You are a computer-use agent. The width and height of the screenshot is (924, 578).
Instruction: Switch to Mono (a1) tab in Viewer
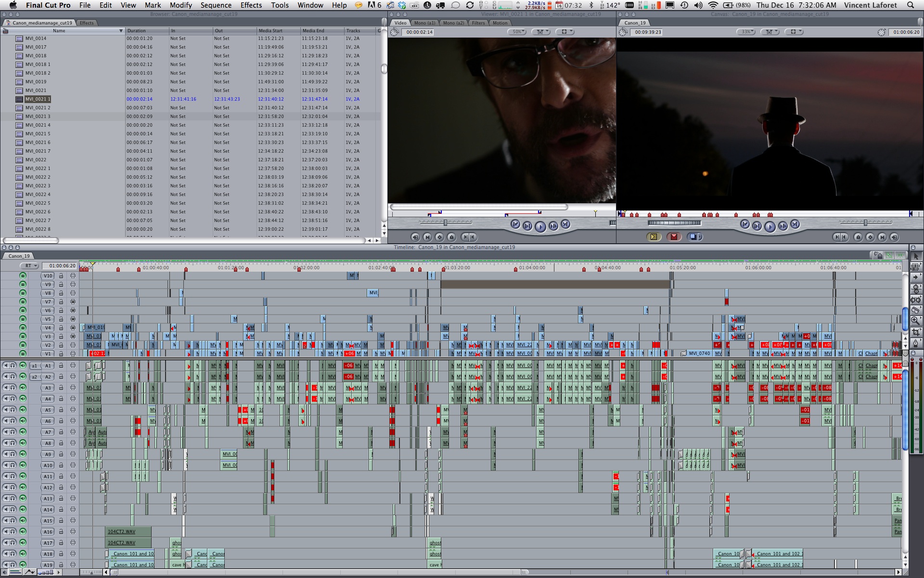(x=424, y=23)
